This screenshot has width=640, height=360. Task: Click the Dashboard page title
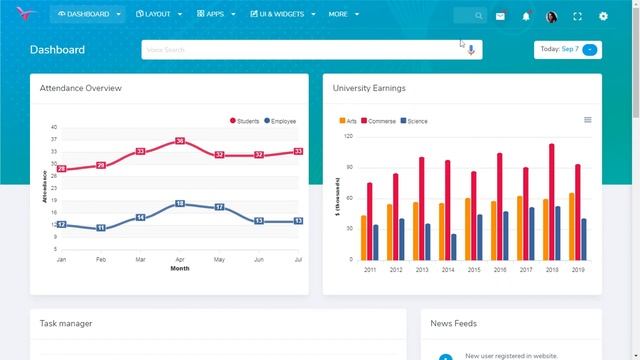tap(57, 50)
